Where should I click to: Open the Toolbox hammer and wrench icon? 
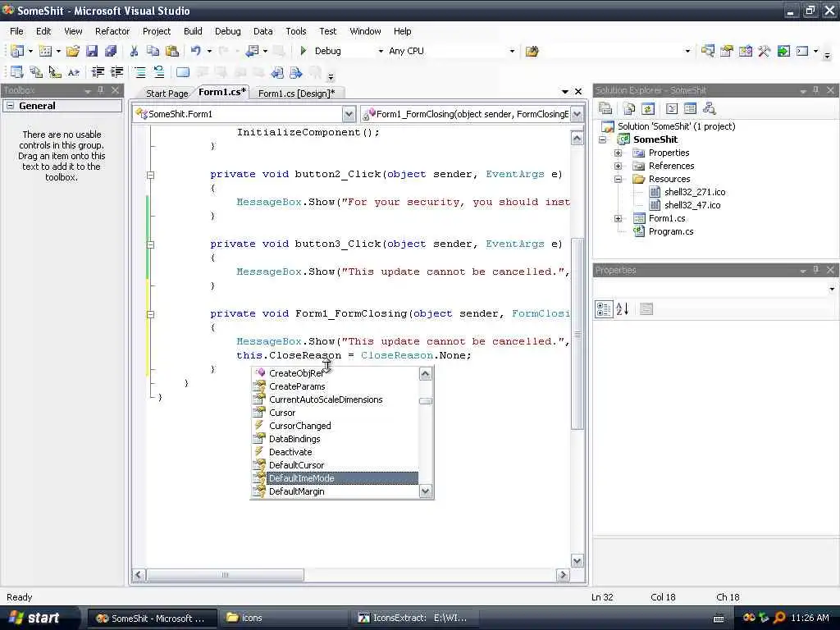[x=764, y=51]
